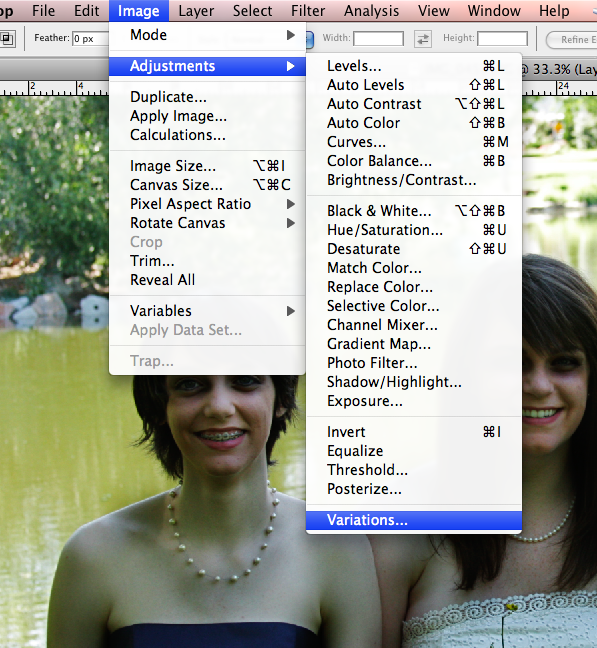Image resolution: width=597 pixels, height=648 pixels.
Task: Open Image Size... dialog
Action: (207, 166)
